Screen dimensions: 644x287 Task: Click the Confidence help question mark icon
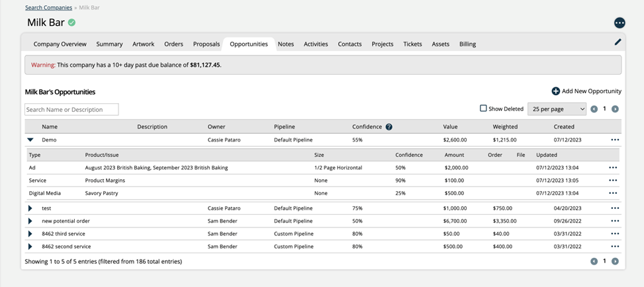[389, 127]
